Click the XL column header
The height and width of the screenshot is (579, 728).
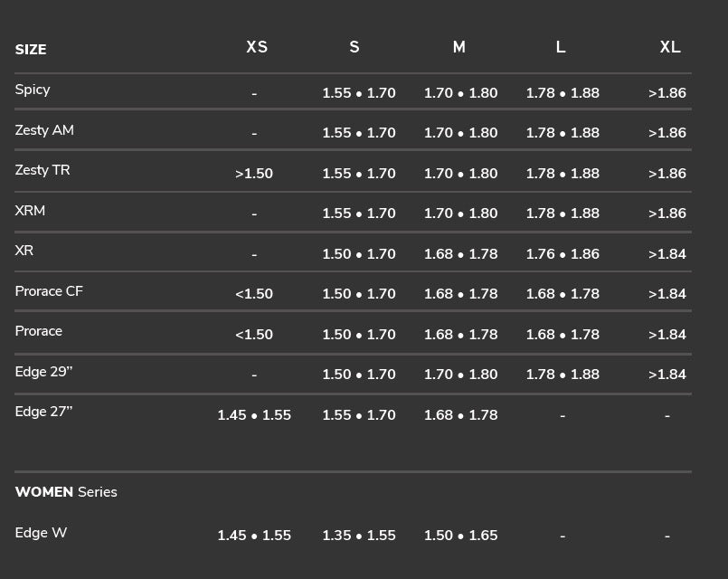coord(669,47)
